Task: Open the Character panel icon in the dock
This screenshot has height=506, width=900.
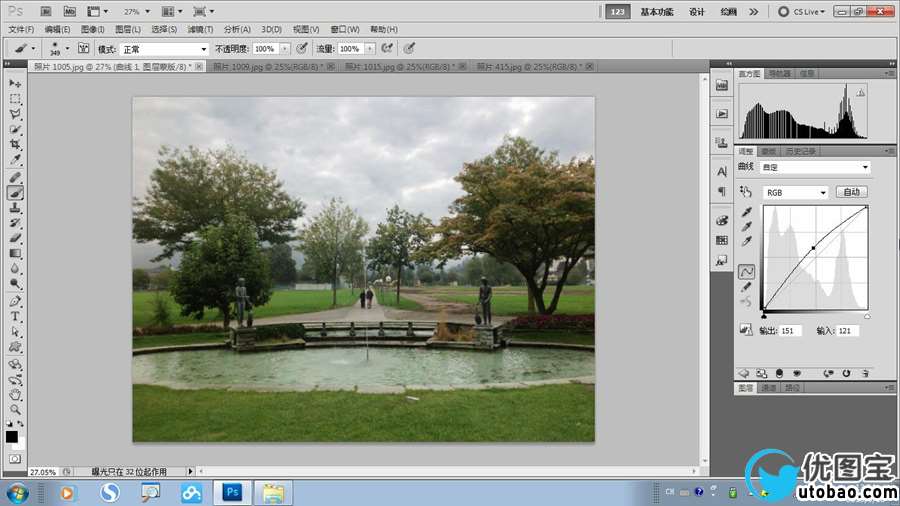Action: click(x=721, y=172)
